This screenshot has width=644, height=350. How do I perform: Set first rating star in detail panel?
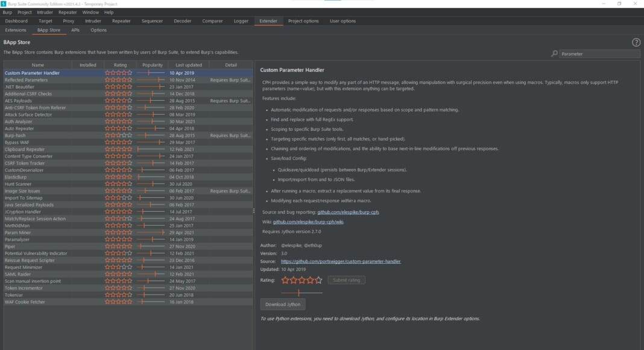coord(285,280)
